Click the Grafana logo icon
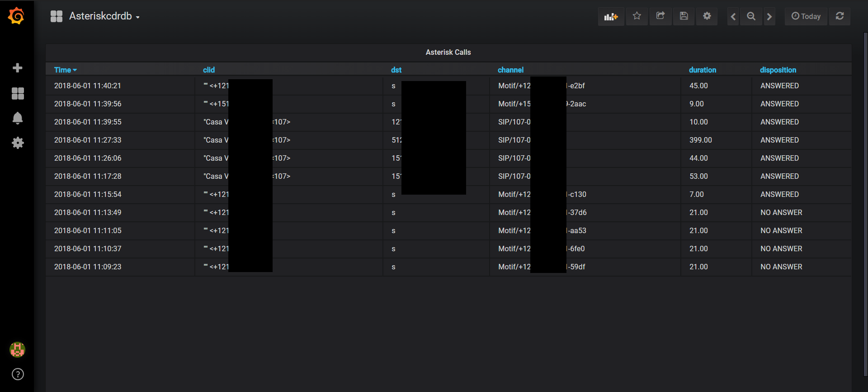Screen dimensions: 868x392 pyautogui.click(x=17, y=16)
